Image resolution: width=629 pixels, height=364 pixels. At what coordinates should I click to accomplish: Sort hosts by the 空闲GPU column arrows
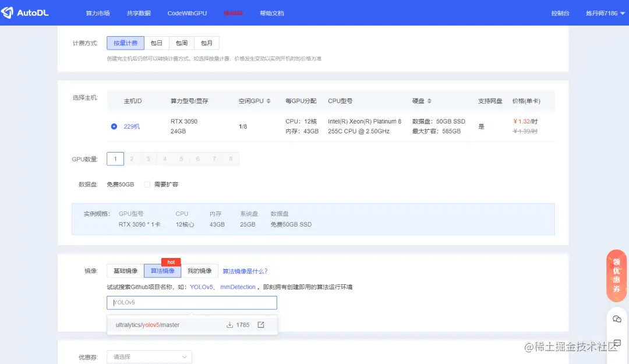267,100
